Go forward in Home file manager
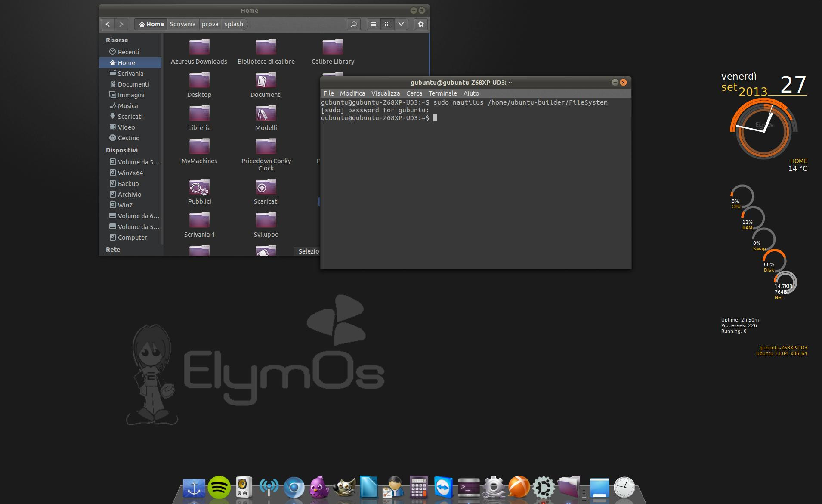 121,24
